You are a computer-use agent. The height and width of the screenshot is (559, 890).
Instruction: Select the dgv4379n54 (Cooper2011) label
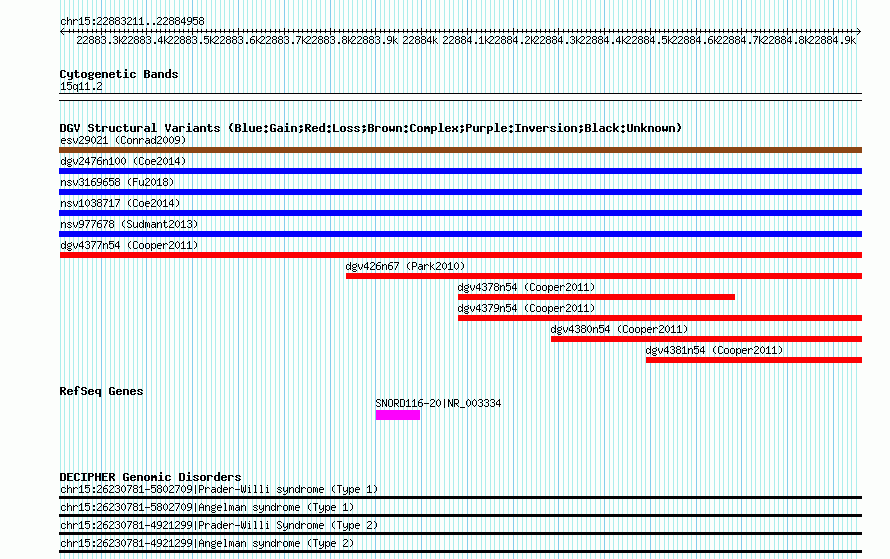[526, 308]
